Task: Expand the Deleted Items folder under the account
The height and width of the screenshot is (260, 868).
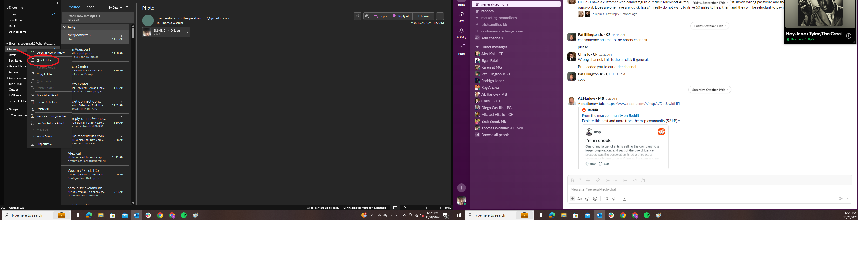Action: point(7,67)
